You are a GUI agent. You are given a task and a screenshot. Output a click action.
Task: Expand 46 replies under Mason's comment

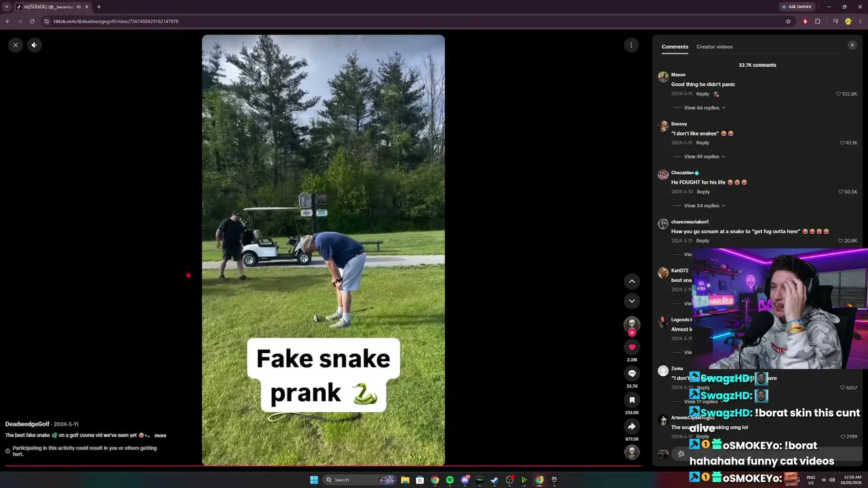[x=705, y=108]
